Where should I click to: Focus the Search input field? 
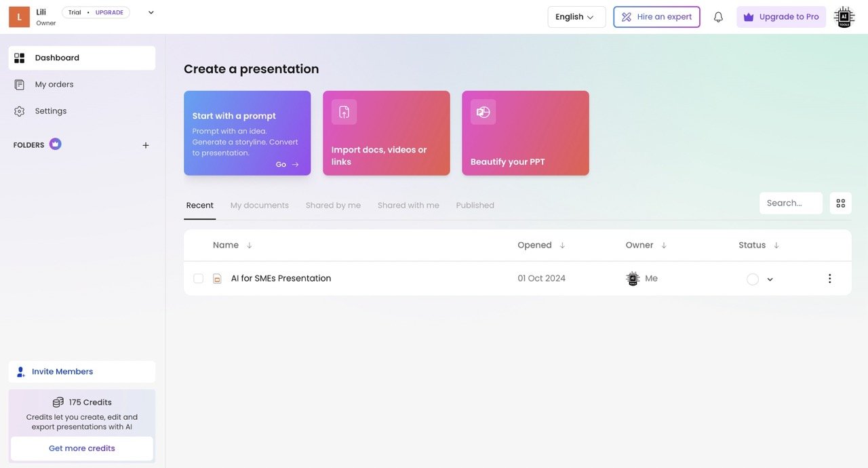[x=791, y=203]
